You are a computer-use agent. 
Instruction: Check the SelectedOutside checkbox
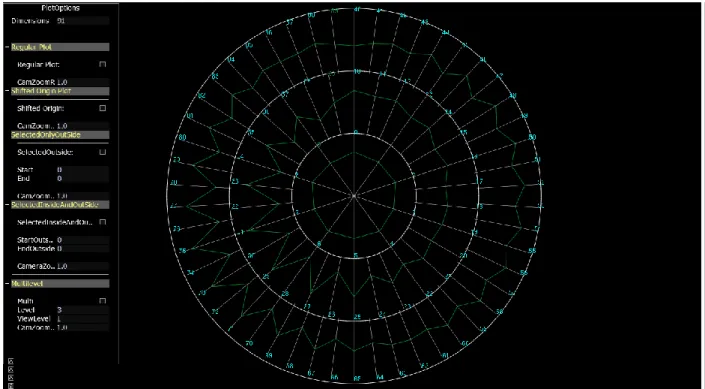103,152
